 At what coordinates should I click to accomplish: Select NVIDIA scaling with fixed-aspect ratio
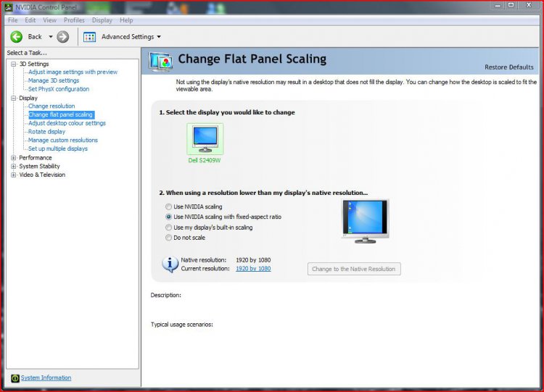click(x=168, y=217)
